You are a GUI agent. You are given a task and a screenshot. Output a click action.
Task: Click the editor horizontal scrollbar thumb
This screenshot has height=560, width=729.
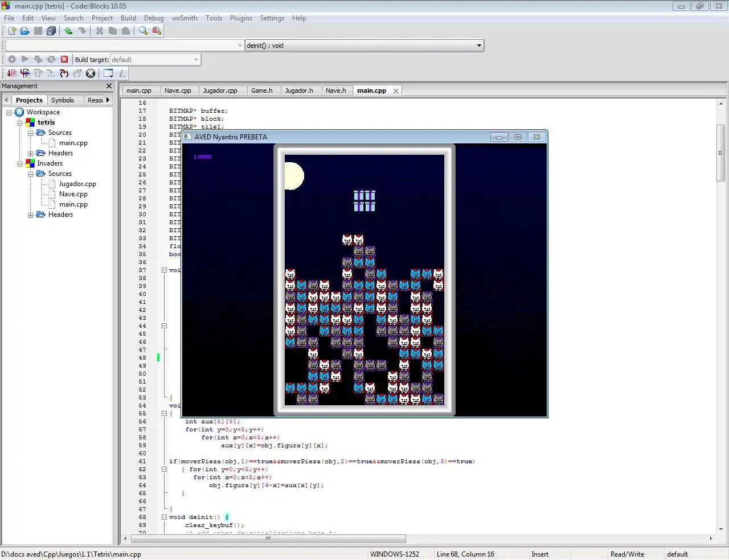click(268, 538)
